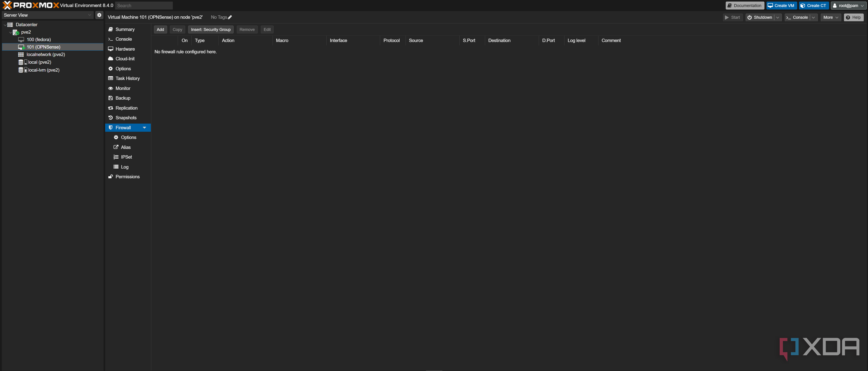Open the Shutdown options dropdown arrow

778,17
